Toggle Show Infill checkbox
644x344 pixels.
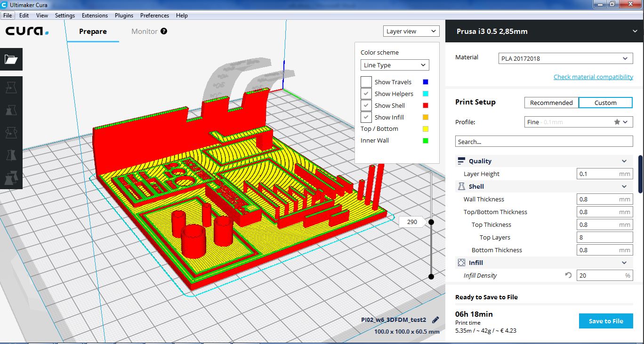pos(366,117)
